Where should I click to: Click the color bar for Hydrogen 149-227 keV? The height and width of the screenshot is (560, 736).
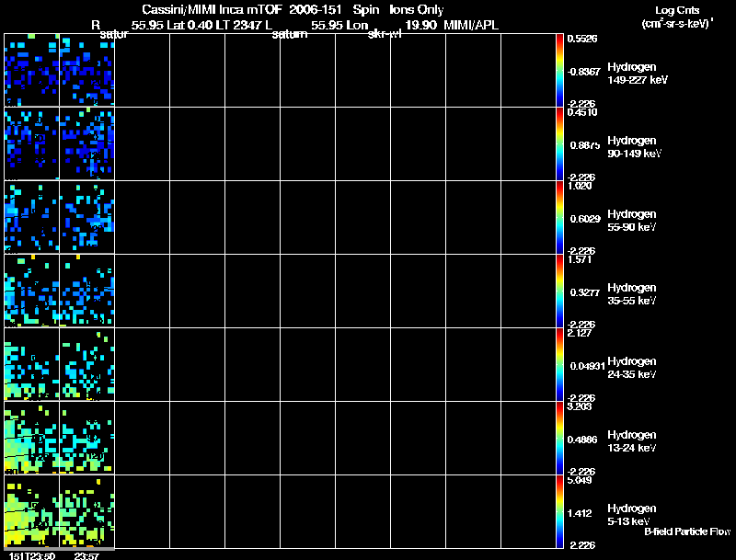(x=559, y=70)
